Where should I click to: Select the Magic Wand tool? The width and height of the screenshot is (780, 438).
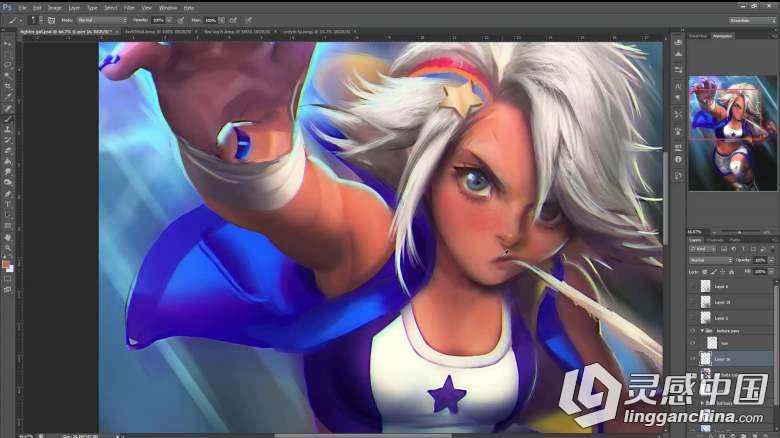[7, 76]
